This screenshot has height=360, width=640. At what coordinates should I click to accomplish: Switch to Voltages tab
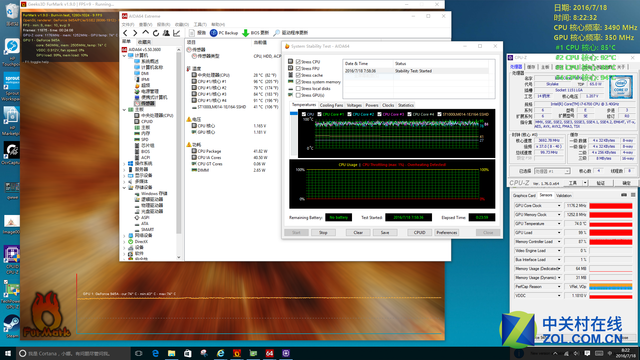point(354,105)
